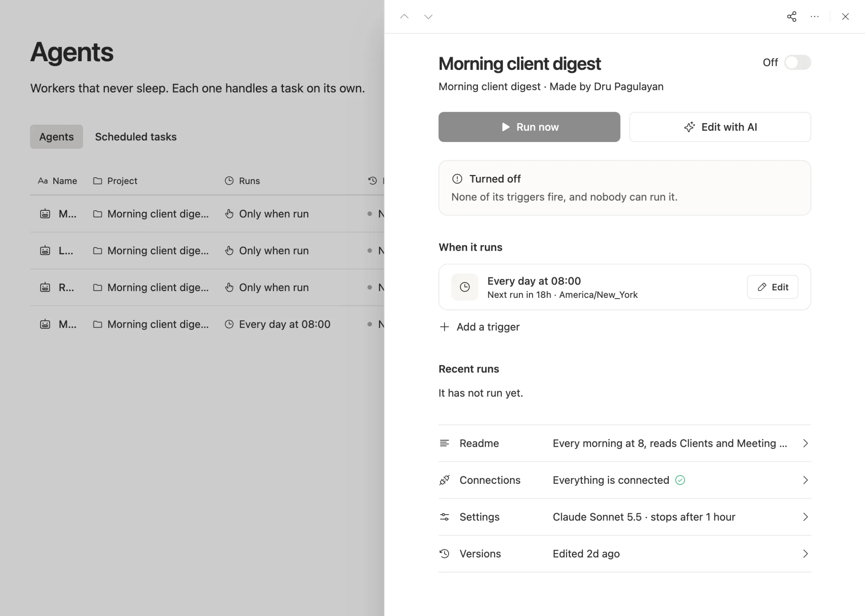Click the Runs column header
865x616 pixels.
[x=243, y=181]
